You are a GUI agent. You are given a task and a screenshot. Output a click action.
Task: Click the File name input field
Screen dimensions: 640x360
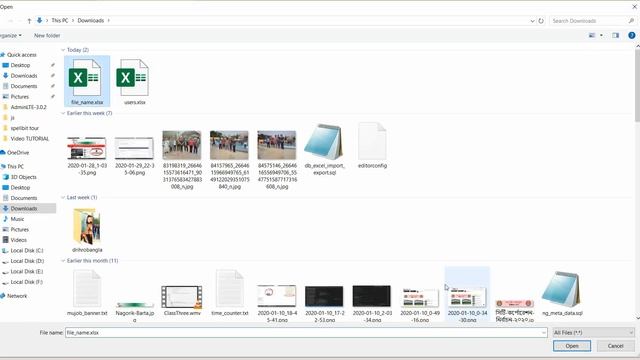pos(303,333)
